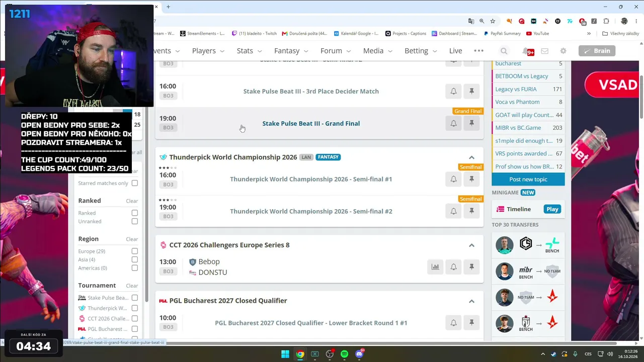Viewport: 644px width, 362px height.
Task: Tick the Thunderpick tournament filter checkbox
Action: [x=134, y=308]
